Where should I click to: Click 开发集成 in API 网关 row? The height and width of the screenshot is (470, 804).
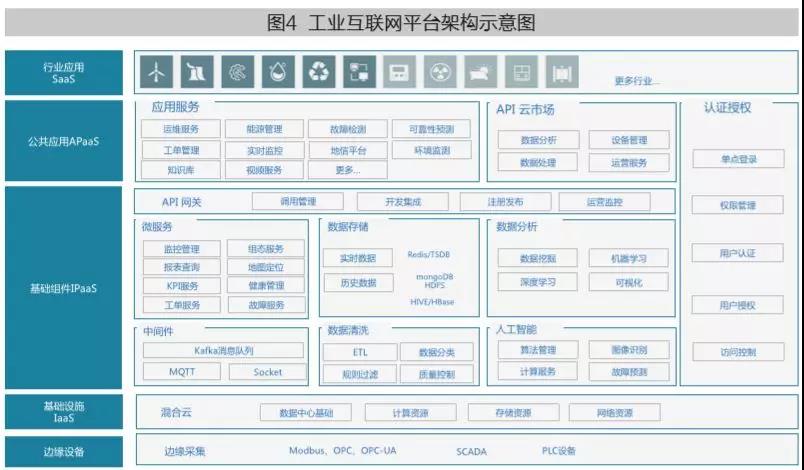(x=403, y=201)
